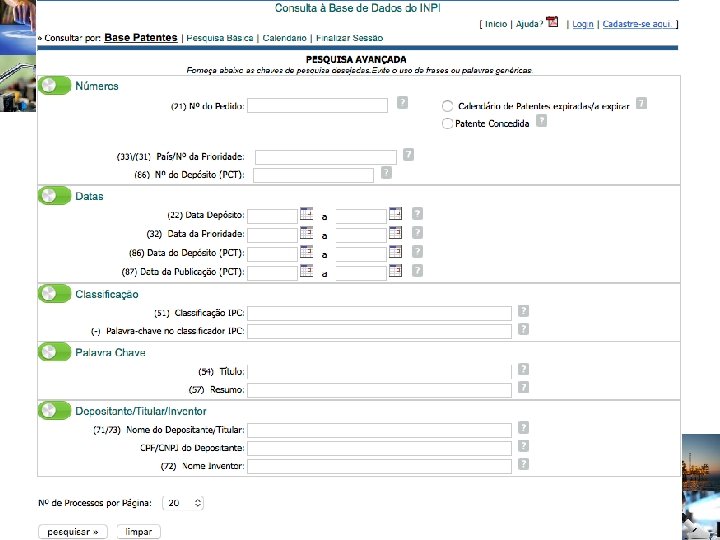
Task: Open help icon for Data da Prioridade row
Action: pyautogui.click(x=417, y=233)
